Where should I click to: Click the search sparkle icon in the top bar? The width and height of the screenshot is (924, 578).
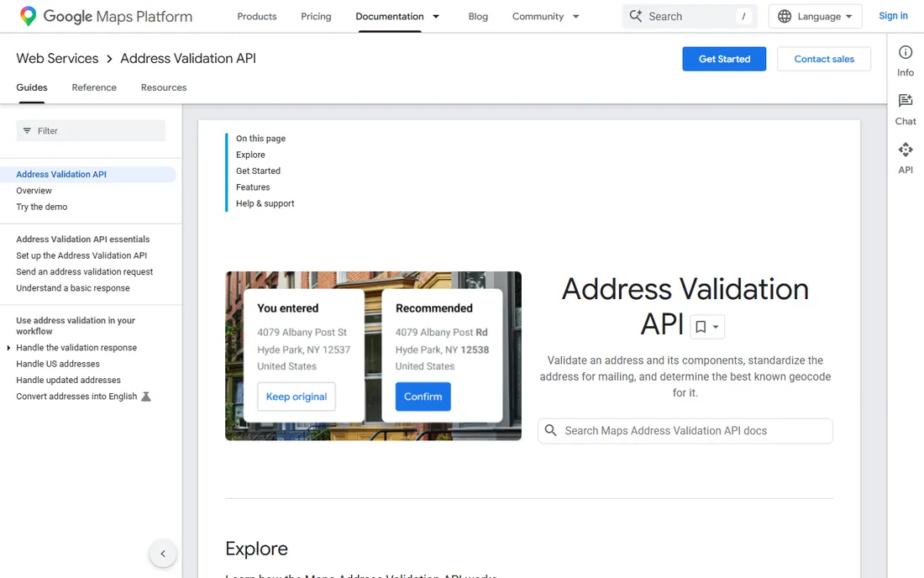click(x=635, y=16)
